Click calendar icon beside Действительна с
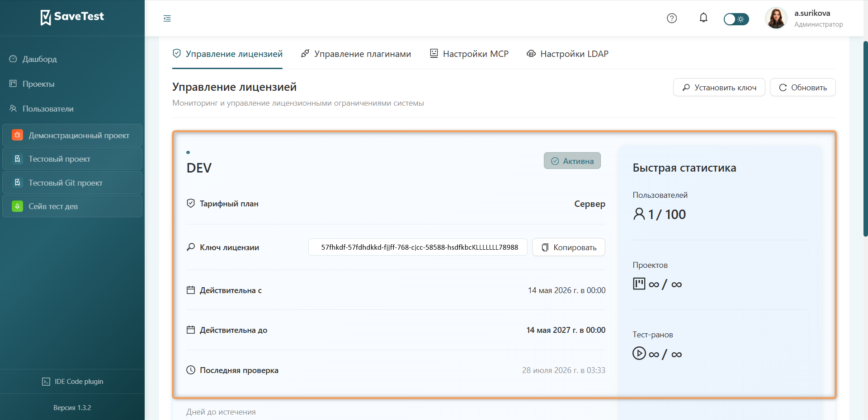 coord(191,290)
